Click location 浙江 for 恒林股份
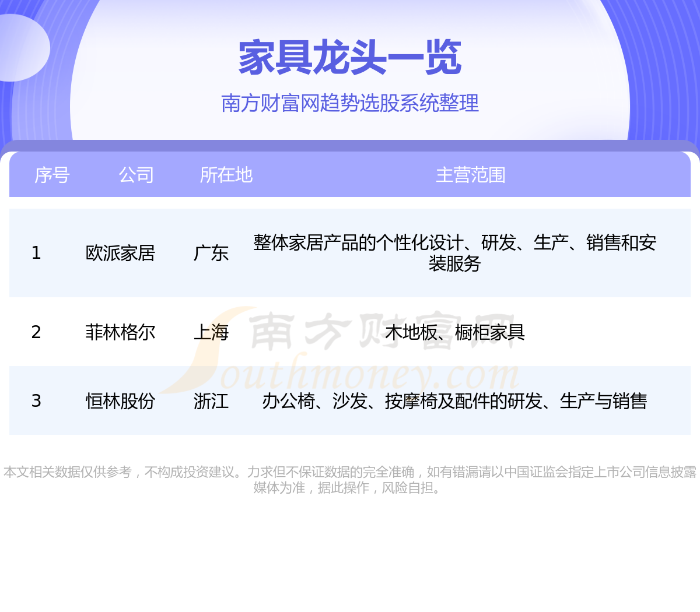The image size is (700, 612). coord(211,401)
